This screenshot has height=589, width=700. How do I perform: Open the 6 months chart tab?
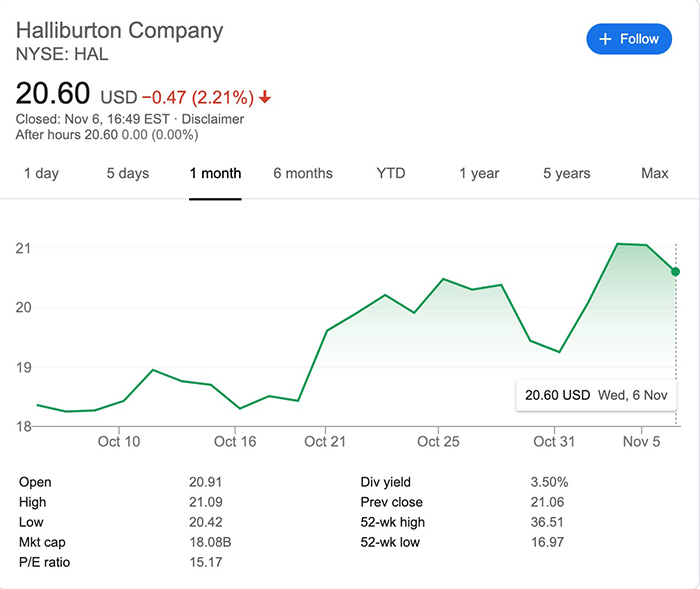click(x=303, y=173)
